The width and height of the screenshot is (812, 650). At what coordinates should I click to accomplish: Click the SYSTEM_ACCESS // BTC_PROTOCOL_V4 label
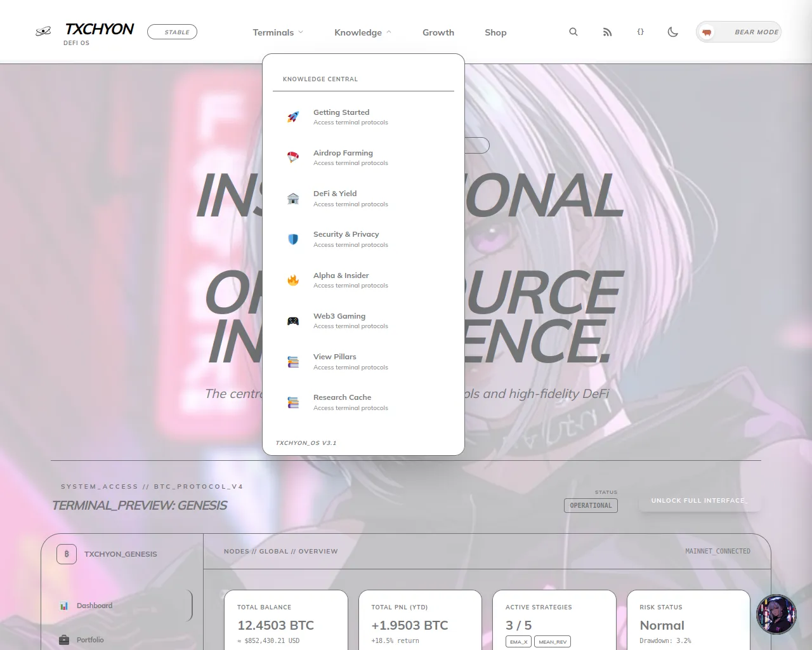click(x=152, y=487)
